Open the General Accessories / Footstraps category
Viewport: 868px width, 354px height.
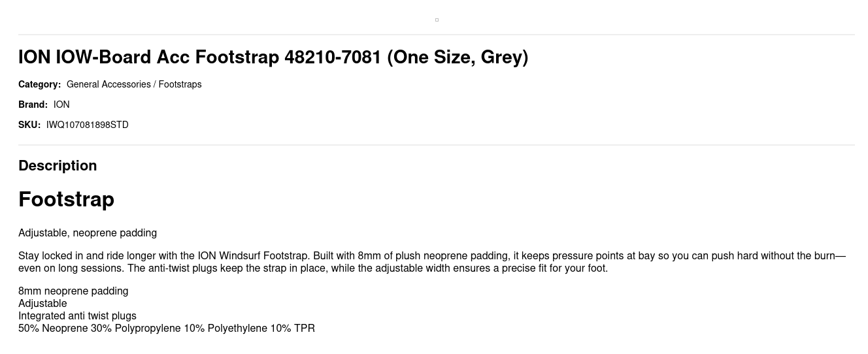[x=134, y=84]
